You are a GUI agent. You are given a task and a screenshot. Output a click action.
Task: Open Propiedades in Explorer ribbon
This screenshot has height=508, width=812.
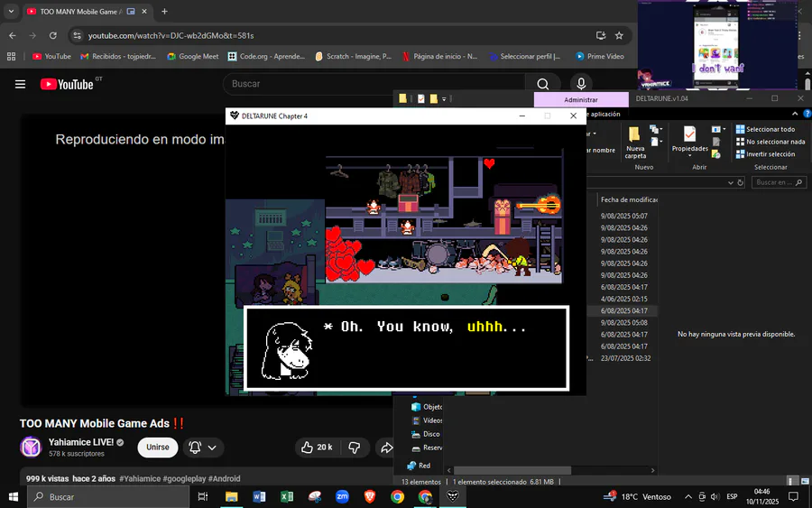click(x=690, y=142)
